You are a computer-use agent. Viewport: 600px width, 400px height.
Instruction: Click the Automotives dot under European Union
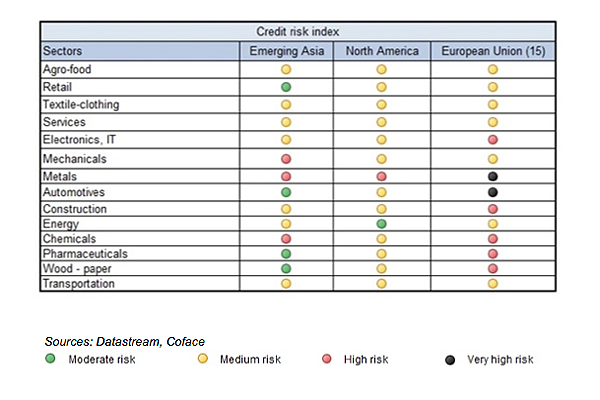(493, 191)
